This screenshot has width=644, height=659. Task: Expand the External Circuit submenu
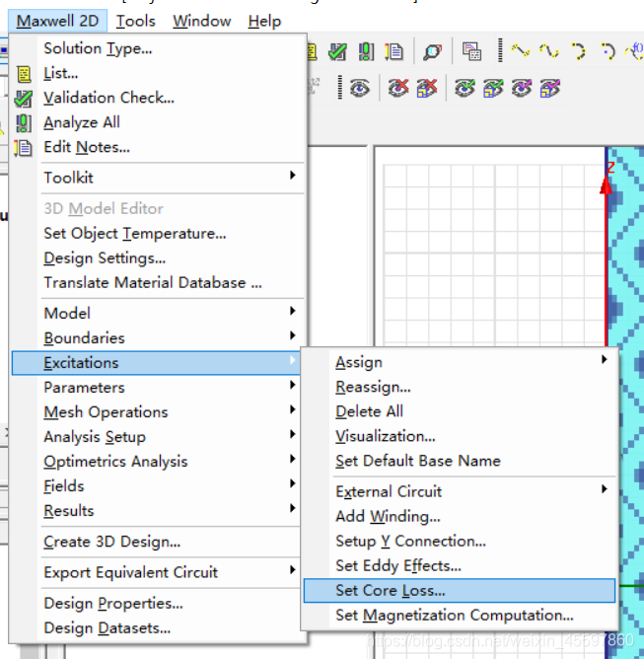(x=460, y=491)
